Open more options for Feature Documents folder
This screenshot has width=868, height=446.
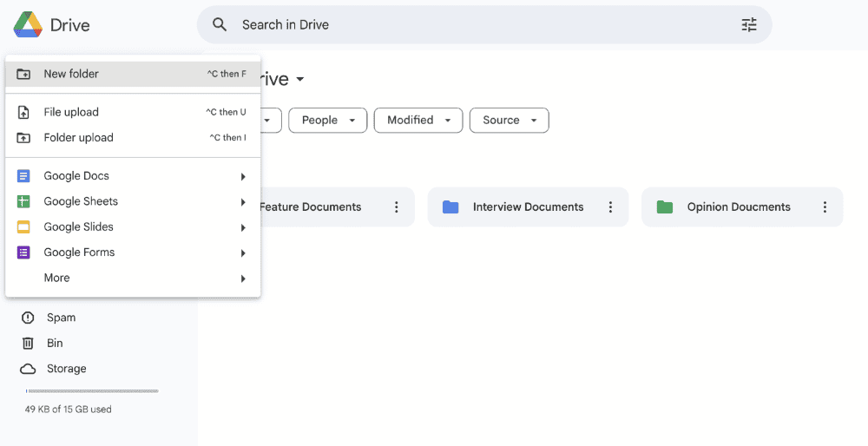pyautogui.click(x=397, y=207)
